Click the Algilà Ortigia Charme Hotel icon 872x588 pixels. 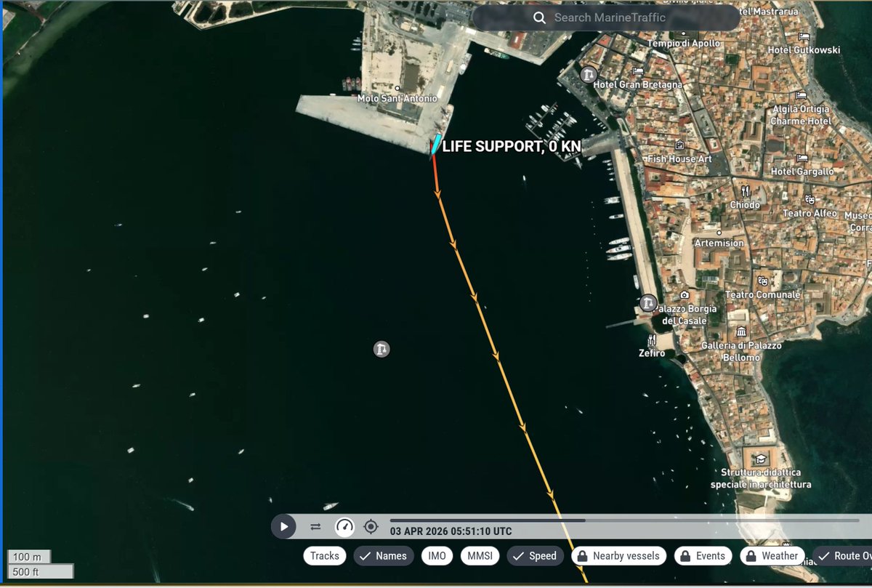pyautogui.click(x=801, y=95)
